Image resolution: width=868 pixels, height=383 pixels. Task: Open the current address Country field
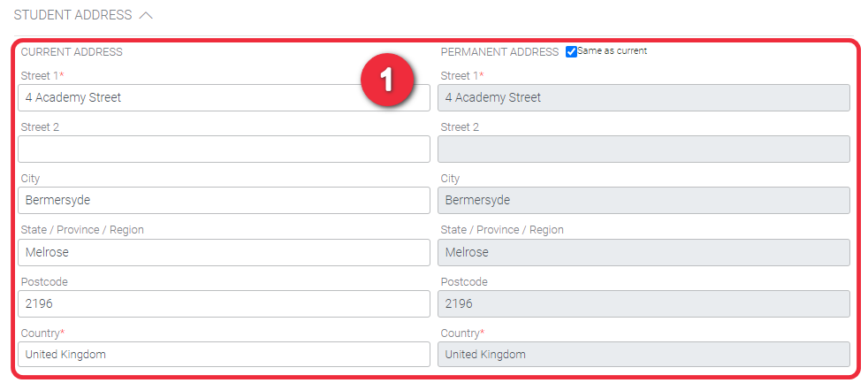[224, 354]
